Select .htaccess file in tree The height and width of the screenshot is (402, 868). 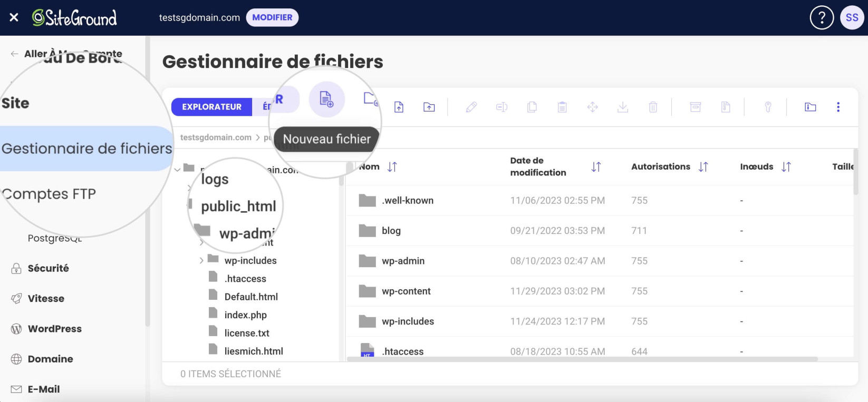(245, 279)
